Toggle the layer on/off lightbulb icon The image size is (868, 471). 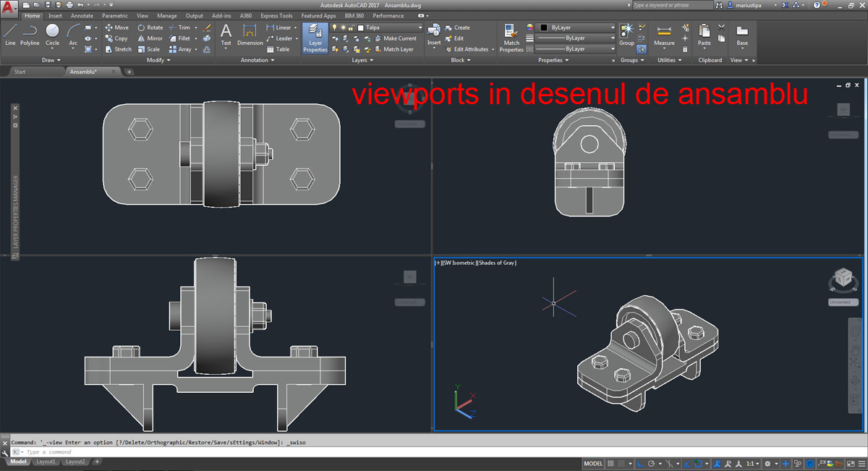[334, 27]
